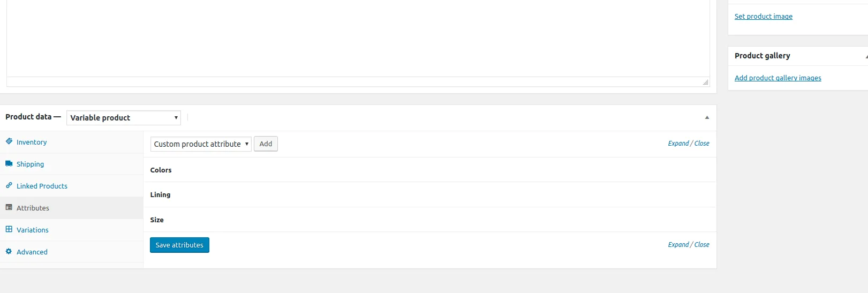Click the Linked Products chain icon
Image resolution: width=868 pixels, height=293 pixels.
tap(9, 185)
